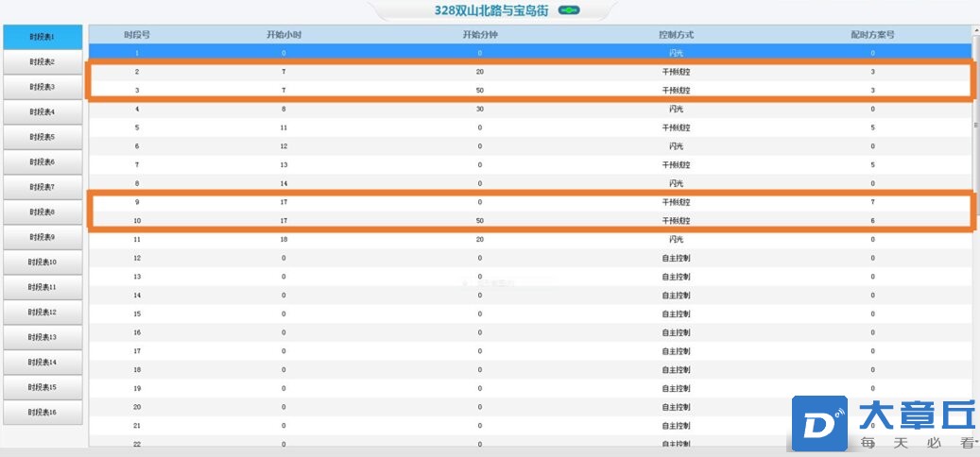Click start hour '13' in period 7 row
Viewport: 980px width, 457px height.
(x=284, y=165)
